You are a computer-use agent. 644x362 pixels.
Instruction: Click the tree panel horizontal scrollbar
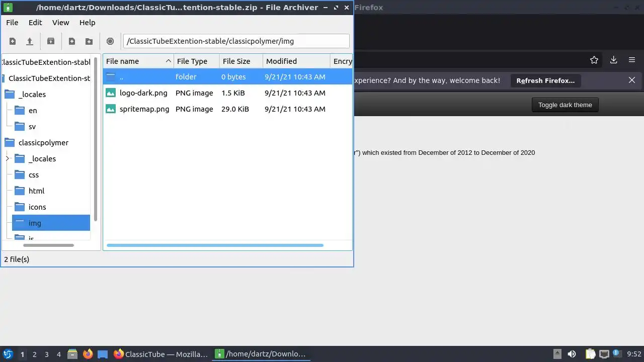pyautogui.click(x=48, y=245)
